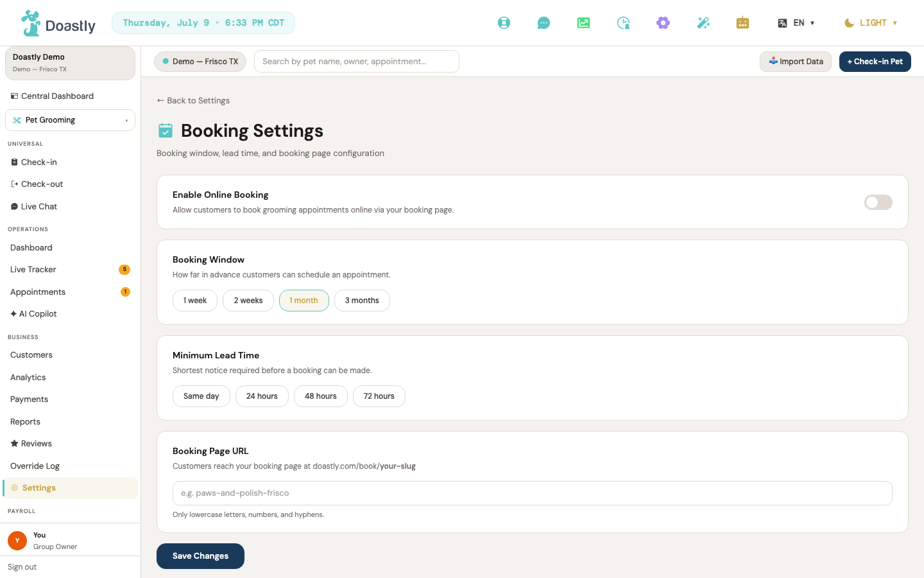Click the Doastly Demo account card
Screen dimensions: 924x578
point(70,63)
